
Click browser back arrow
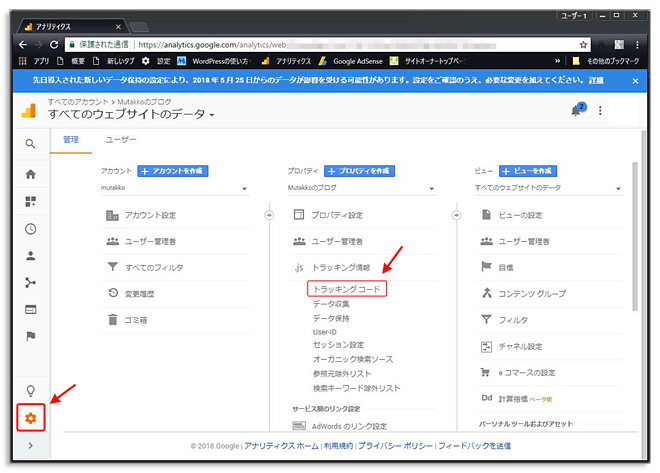pos(23,45)
